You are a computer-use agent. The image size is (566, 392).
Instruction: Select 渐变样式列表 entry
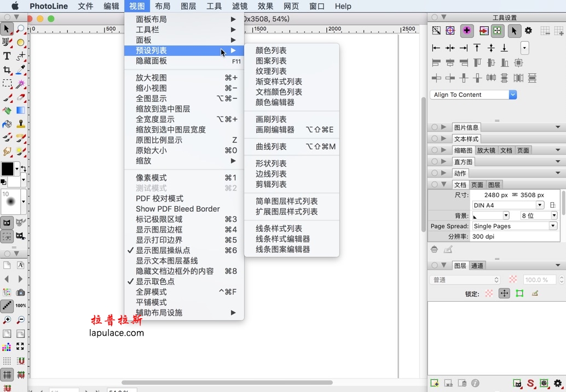click(292, 81)
